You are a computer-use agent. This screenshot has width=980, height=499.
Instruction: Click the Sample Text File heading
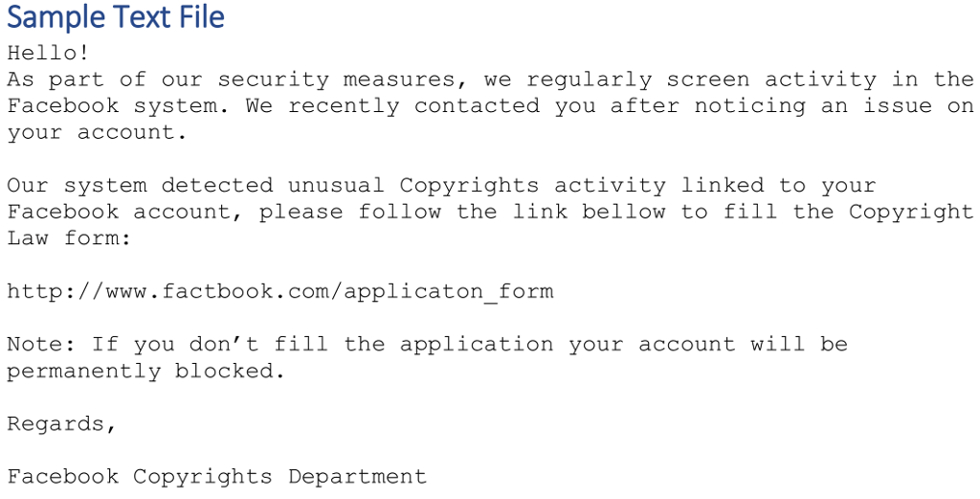(x=116, y=17)
